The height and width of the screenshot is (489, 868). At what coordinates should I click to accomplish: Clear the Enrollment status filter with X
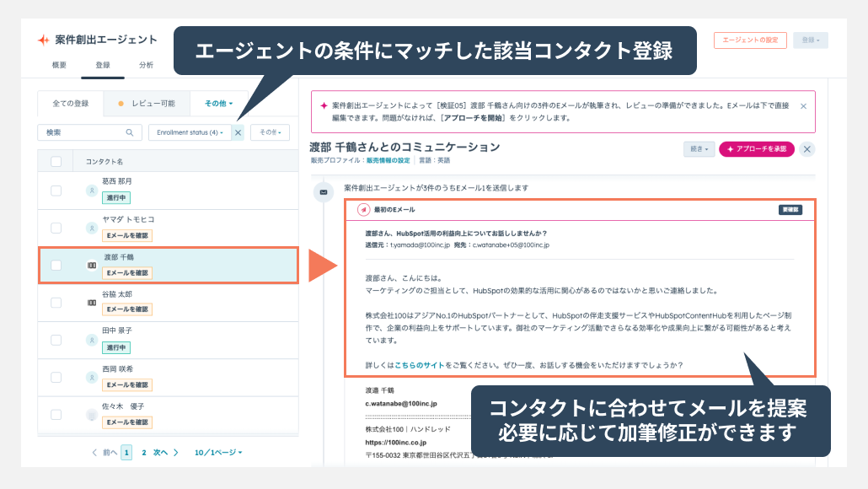[238, 132]
